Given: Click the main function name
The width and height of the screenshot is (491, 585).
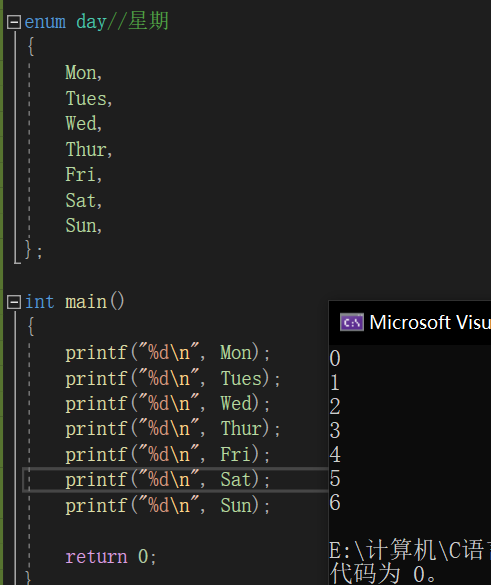Looking at the screenshot, I should (86, 302).
